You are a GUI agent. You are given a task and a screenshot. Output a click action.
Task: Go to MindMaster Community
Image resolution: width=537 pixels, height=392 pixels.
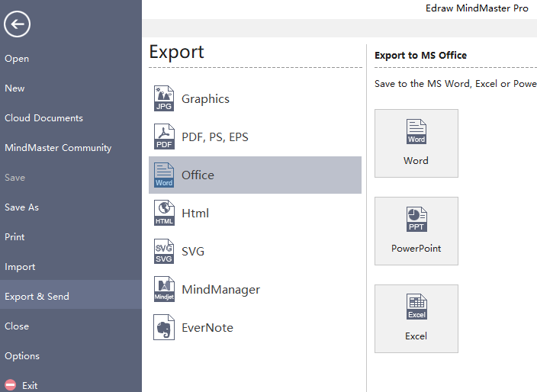point(58,148)
